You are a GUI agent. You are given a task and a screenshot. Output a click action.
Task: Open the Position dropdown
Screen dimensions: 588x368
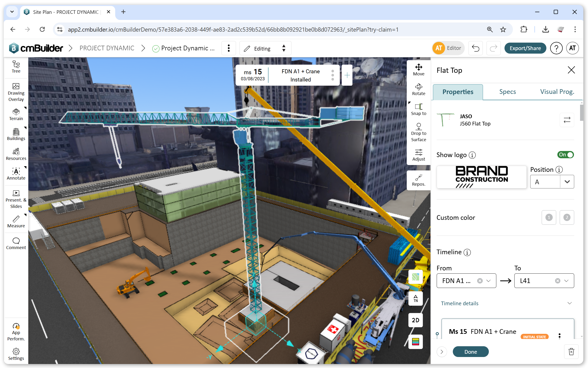click(552, 182)
